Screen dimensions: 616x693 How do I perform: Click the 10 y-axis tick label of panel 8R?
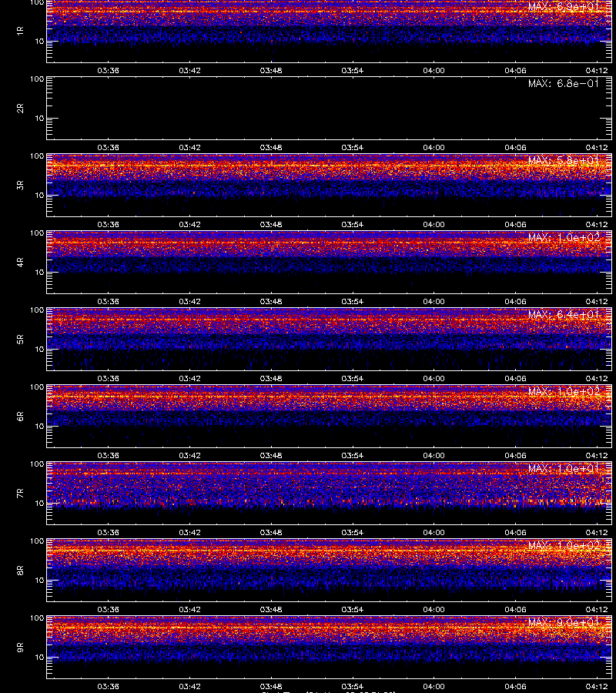point(39,581)
